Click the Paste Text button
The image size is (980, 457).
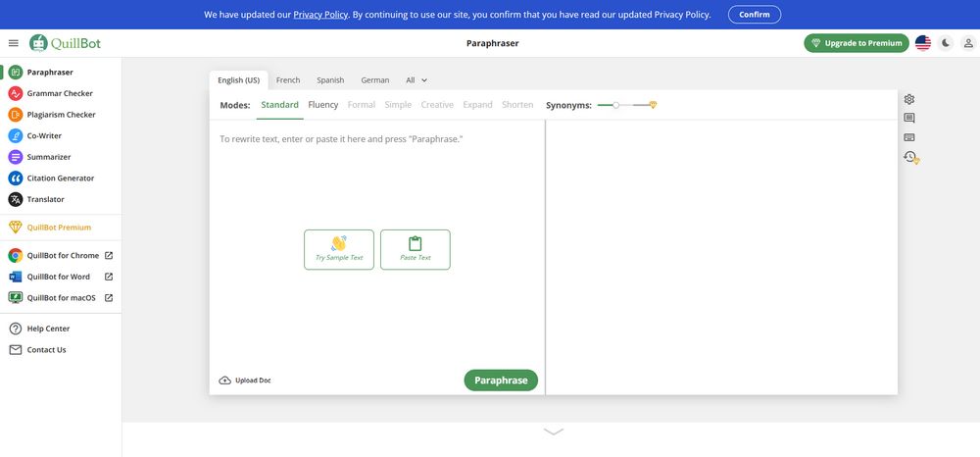415,249
